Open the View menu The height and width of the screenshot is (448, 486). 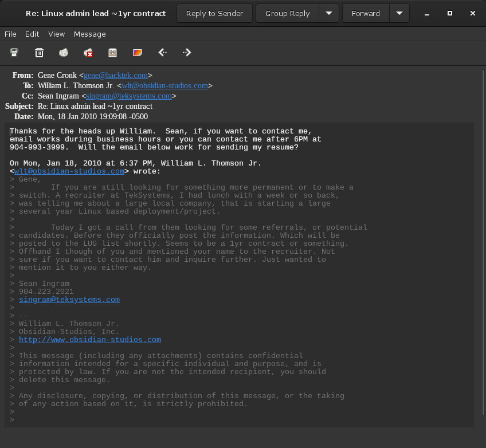pyautogui.click(x=56, y=34)
